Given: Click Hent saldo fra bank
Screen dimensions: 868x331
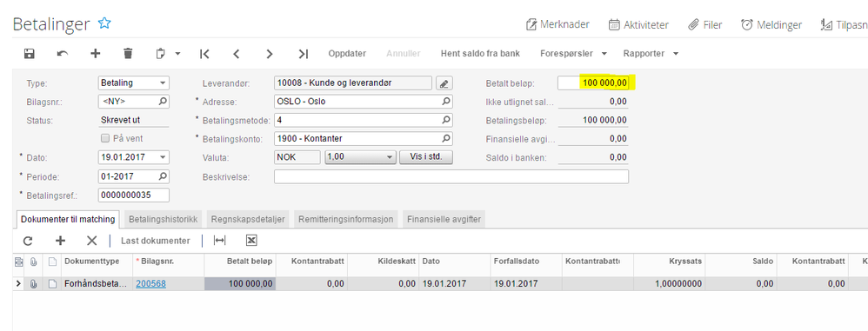Looking at the screenshot, I should coord(480,54).
